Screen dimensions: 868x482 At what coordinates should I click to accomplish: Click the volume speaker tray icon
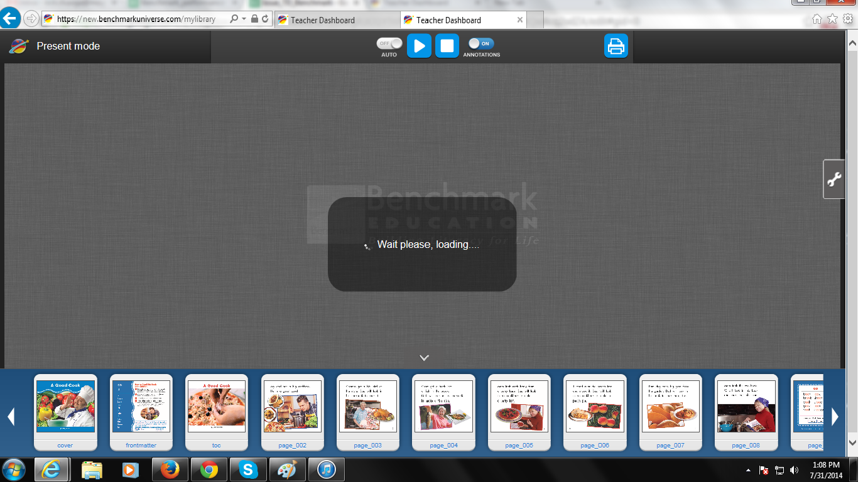click(x=795, y=470)
